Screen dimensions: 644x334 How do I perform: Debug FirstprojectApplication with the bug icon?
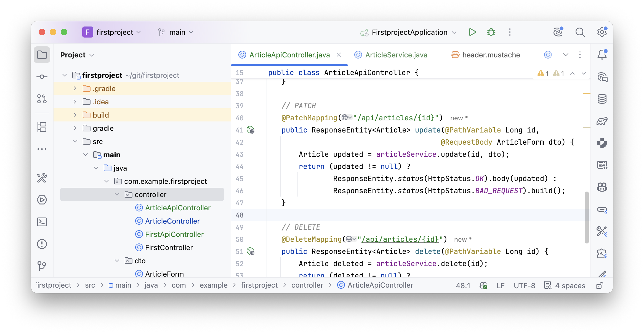coord(491,32)
